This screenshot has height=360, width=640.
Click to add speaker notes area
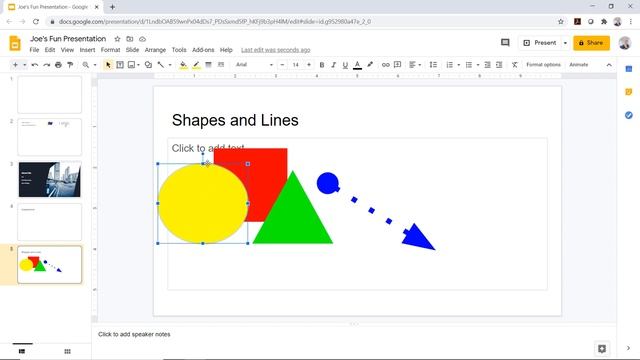[x=134, y=334]
